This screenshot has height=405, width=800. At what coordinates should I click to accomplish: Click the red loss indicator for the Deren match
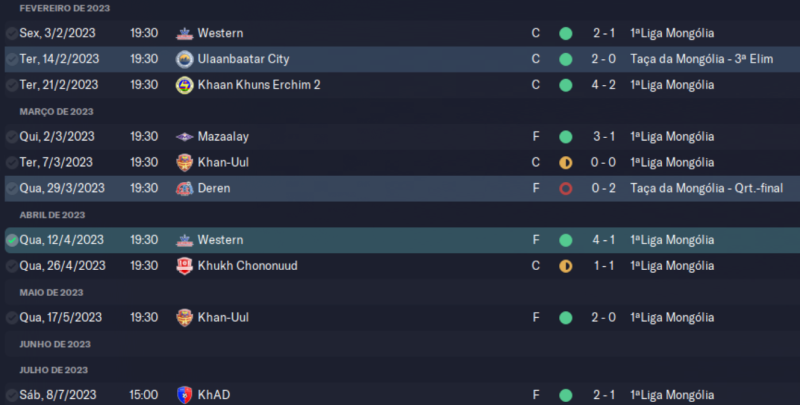pos(566,188)
